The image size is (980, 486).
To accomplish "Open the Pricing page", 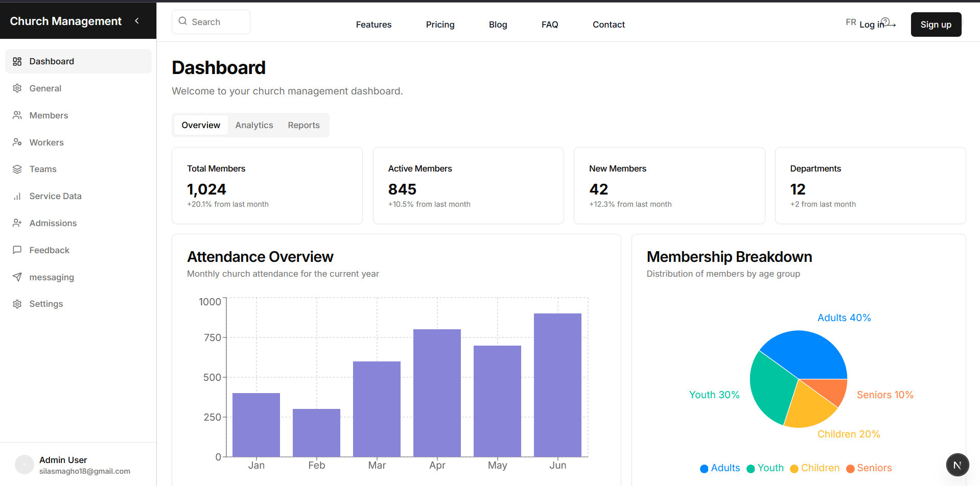I will pos(440,24).
